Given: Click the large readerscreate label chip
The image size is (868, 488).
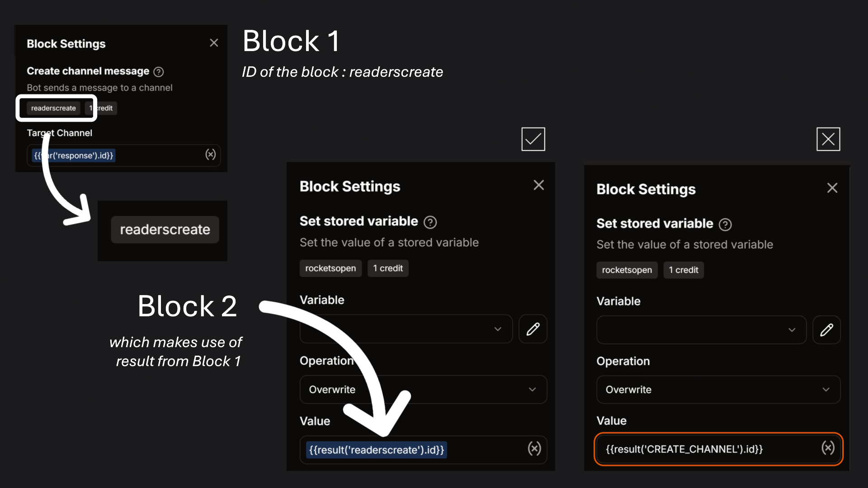Looking at the screenshot, I should point(165,230).
